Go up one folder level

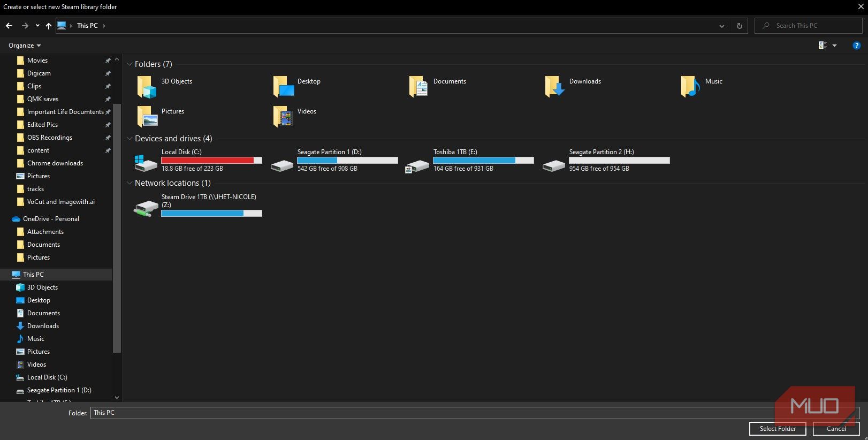(49, 26)
